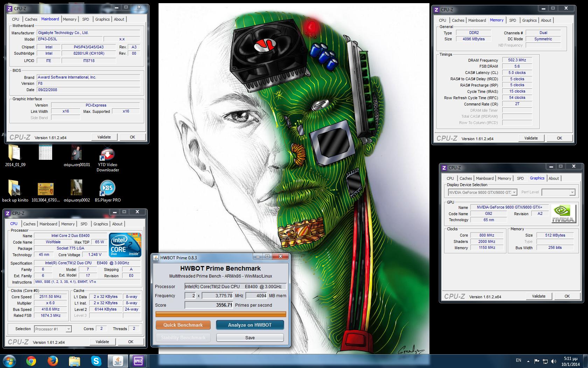Screen dimensions: 588x368
Task: Click the volume speaker icon in the tray
Action: coord(554,361)
